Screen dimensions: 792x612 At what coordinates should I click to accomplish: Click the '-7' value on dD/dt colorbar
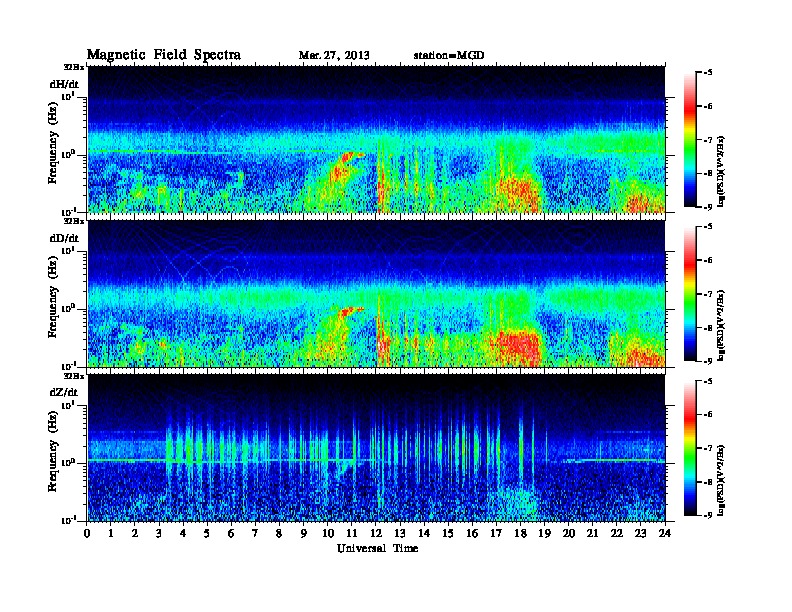[x=708, y=294]
